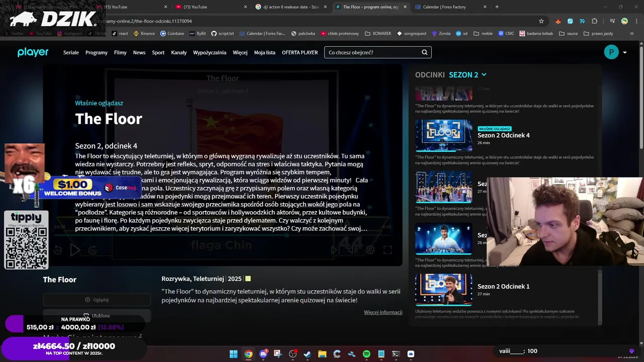The image size is (644, 362).
Task: Expand the SEZON 2 season selector
Action: click(468, 74)
